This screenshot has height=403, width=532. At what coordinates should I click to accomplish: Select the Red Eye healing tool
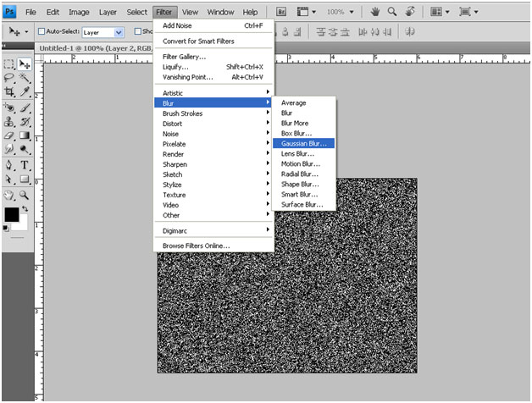[9, 108]
